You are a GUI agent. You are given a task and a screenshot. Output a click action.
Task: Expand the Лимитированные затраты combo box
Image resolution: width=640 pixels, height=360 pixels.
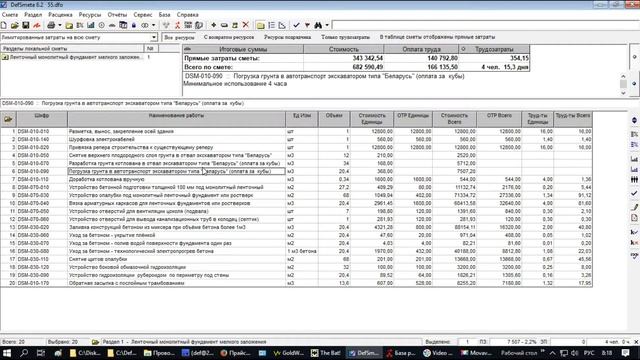pyautogui.click(x=153, y=37)
